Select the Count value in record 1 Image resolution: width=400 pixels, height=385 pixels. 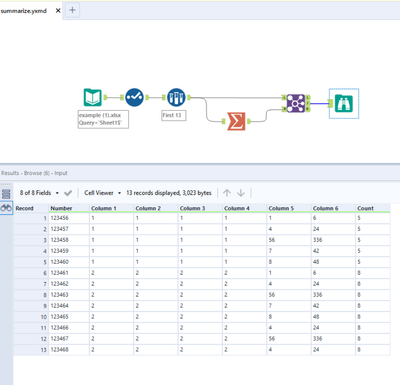click(373, 218)
